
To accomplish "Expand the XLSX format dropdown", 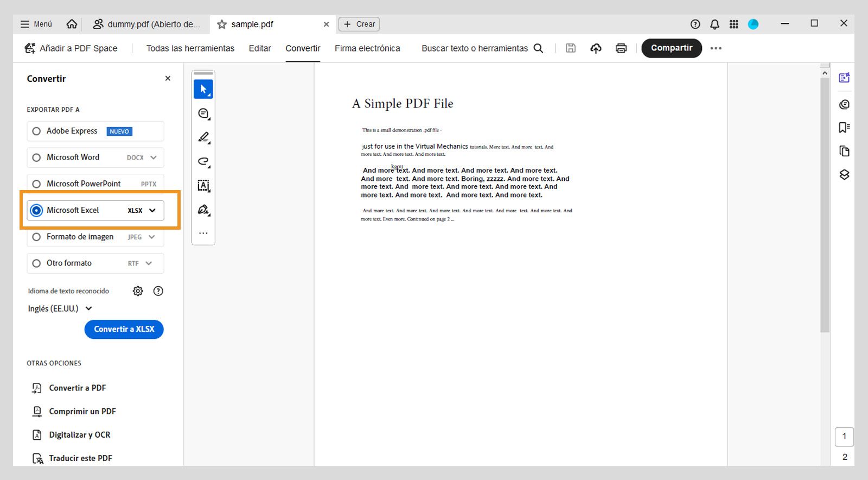I will point(152,210).
